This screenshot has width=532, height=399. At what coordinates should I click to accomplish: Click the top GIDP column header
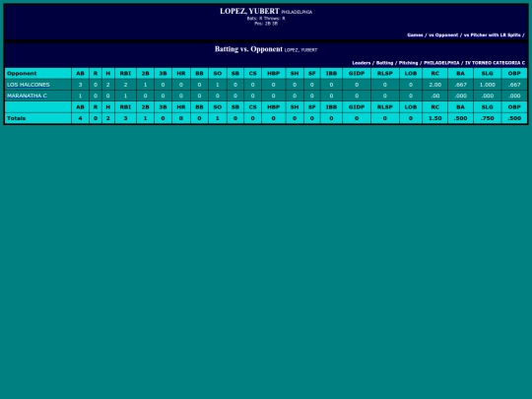point(357,73)
